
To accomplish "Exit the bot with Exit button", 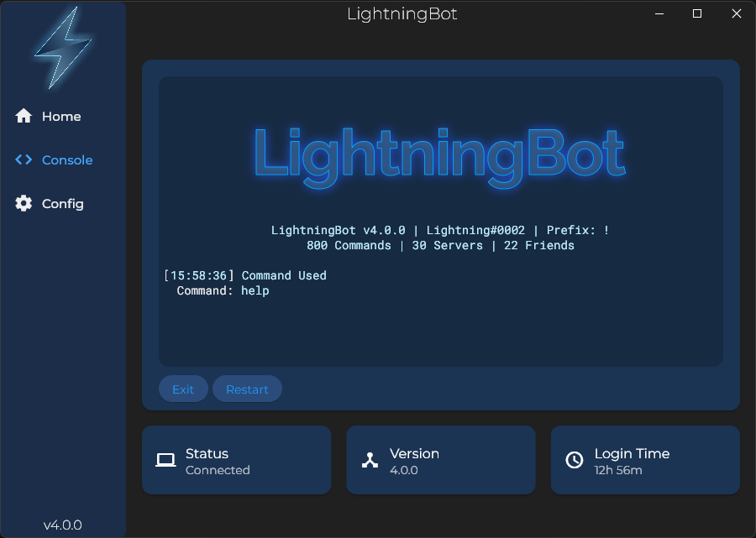I will pyautogui.click(x=183, y=389).
